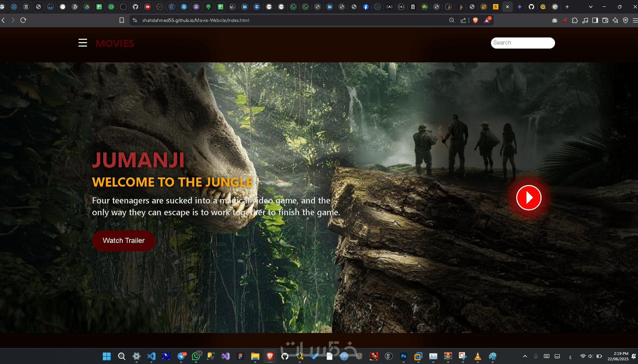Share this page link
Screen dimensions: 638x364
463,20
